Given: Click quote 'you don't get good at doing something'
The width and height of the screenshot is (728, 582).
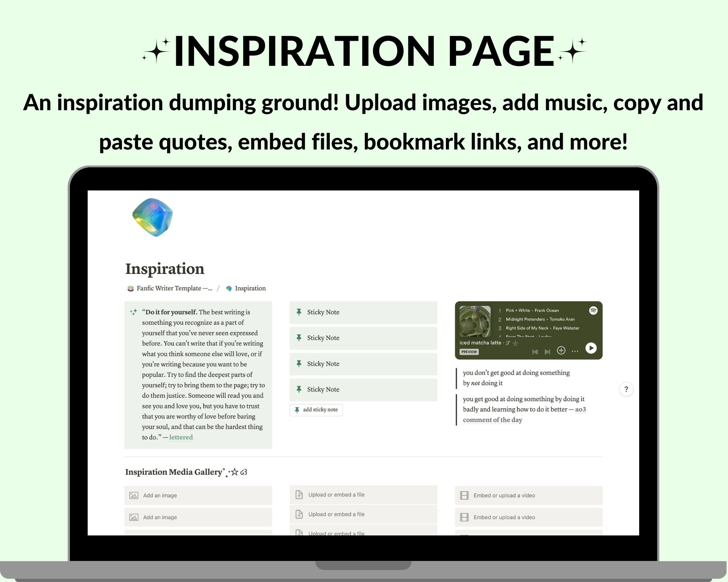Looking at the screenshot, I should pos(516,378).
